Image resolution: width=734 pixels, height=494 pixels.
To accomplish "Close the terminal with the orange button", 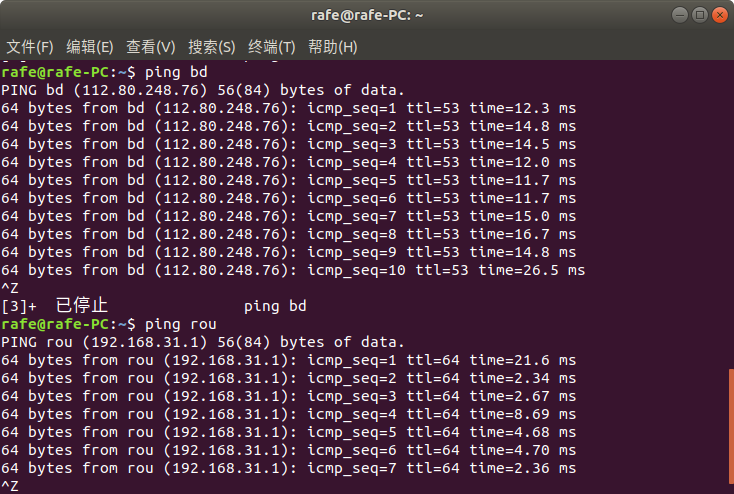I will [718, 15].
